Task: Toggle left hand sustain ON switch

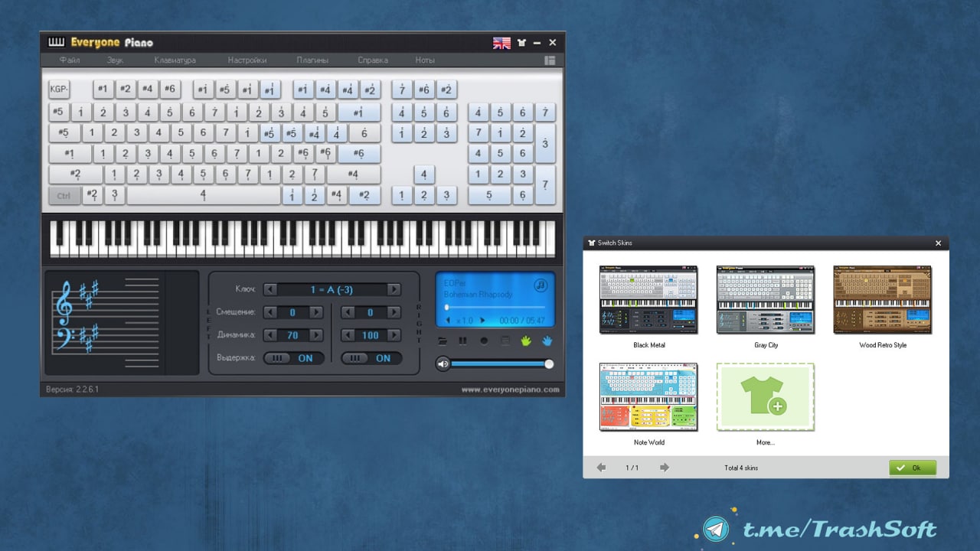Action: tap(294, 358)
